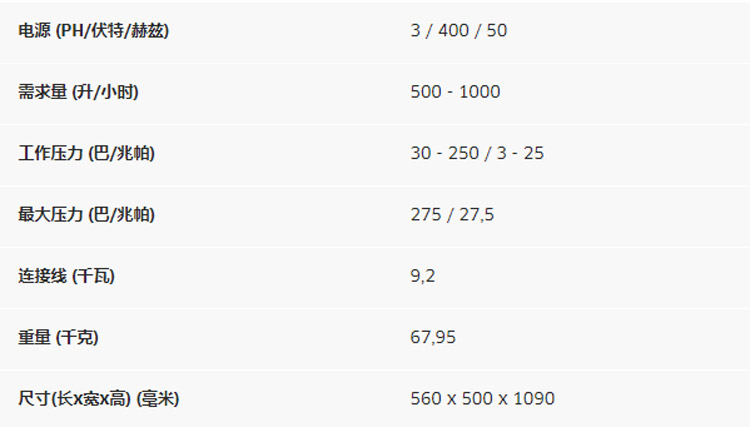Select the 560 x 500 x 1090 value
Viewport: 750px width, 427px height.
coord(482,399)
